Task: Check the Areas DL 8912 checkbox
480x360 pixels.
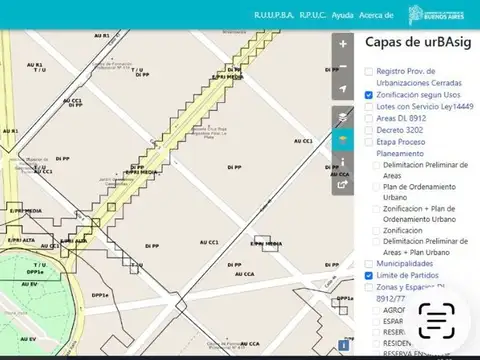Action: (x=368, y=118)
